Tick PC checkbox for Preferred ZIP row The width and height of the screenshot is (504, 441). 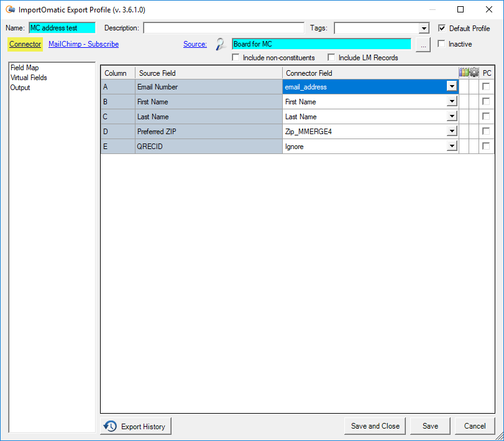(x=486, y=131)
